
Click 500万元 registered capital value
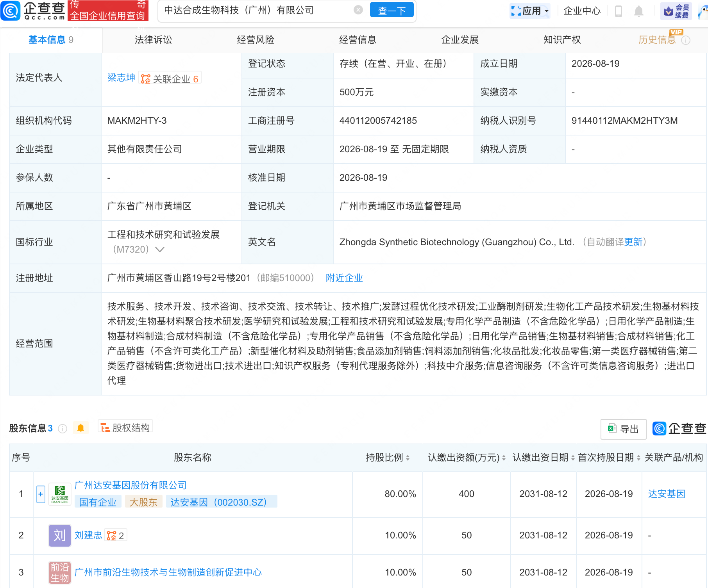[x=356, y=92]
